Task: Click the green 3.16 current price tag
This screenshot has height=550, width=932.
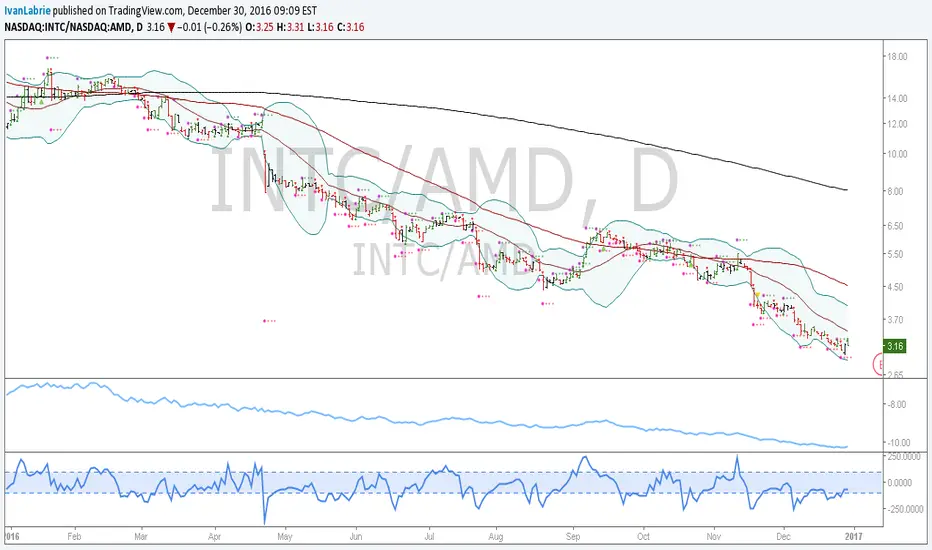Action: [895, 346]
